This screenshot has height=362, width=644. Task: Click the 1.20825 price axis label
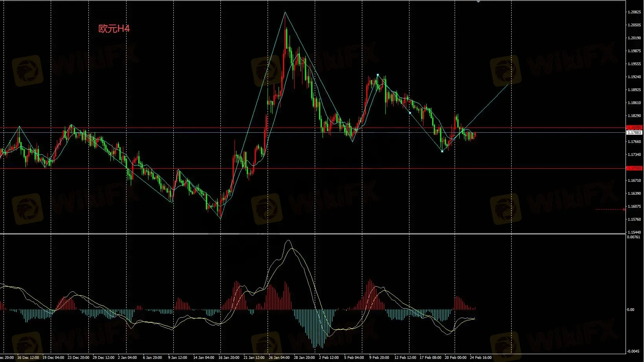(634, 12)
